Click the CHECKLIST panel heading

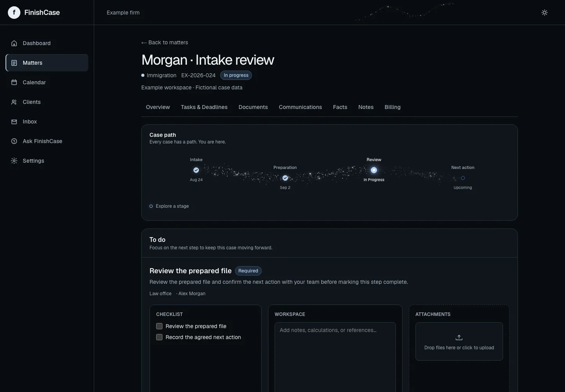point(169,314)
